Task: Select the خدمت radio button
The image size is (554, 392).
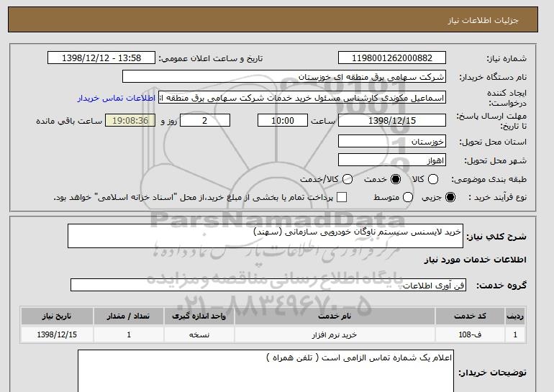Action: (x=396, y=179)
